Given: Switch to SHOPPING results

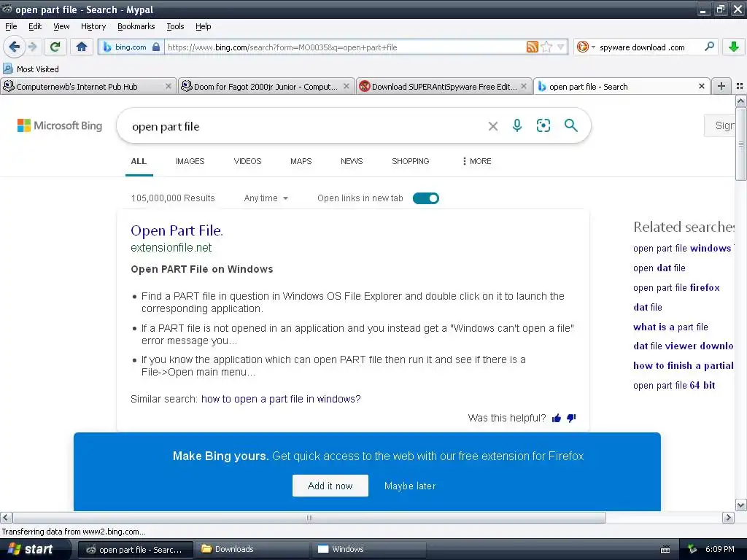Looking at the screenshot, I should pos(410,161).
